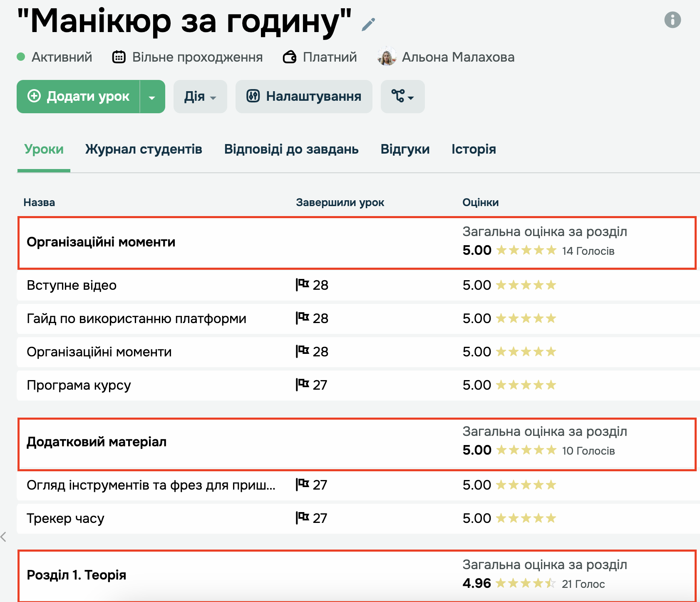Click the wallet icon beside Платний
Screen dimensions: 700x602
tap(290, 57)
